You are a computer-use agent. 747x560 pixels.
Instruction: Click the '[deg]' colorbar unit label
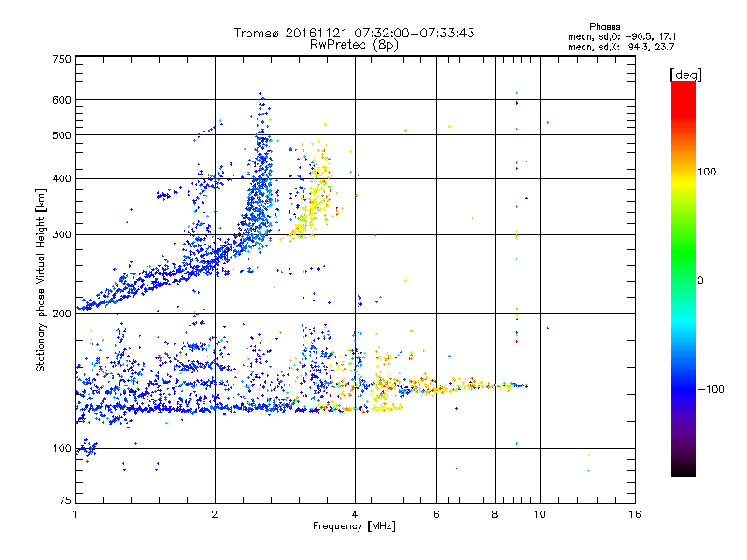point(685,75)
